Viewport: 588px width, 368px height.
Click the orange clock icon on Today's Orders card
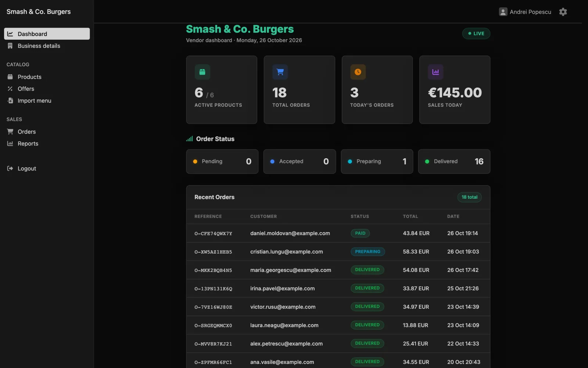tap(358, 72)
